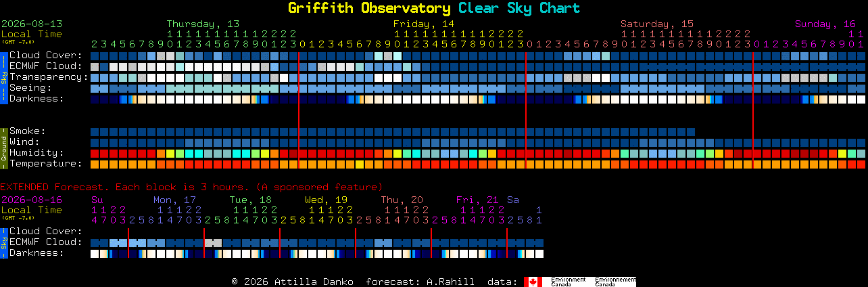Click the 2026-08-16 extended date label
Screen dimensions: 868x287
click(x=32, y=200)
